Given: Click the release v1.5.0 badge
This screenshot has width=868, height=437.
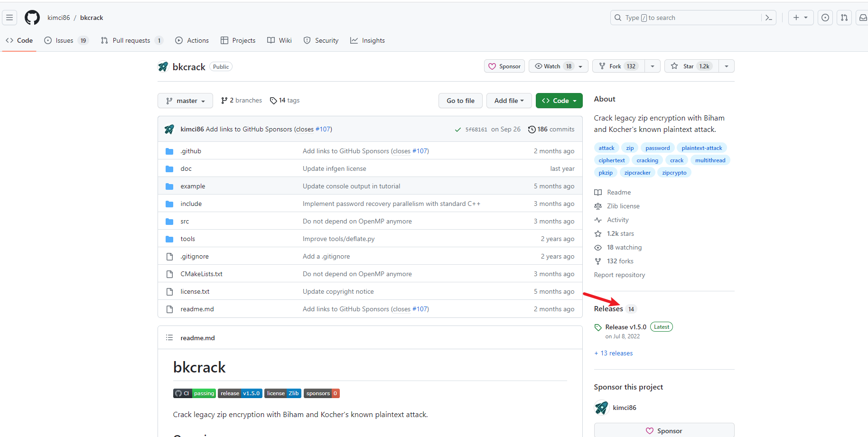Looking at the screenshot, I should (x=240, y=393).
